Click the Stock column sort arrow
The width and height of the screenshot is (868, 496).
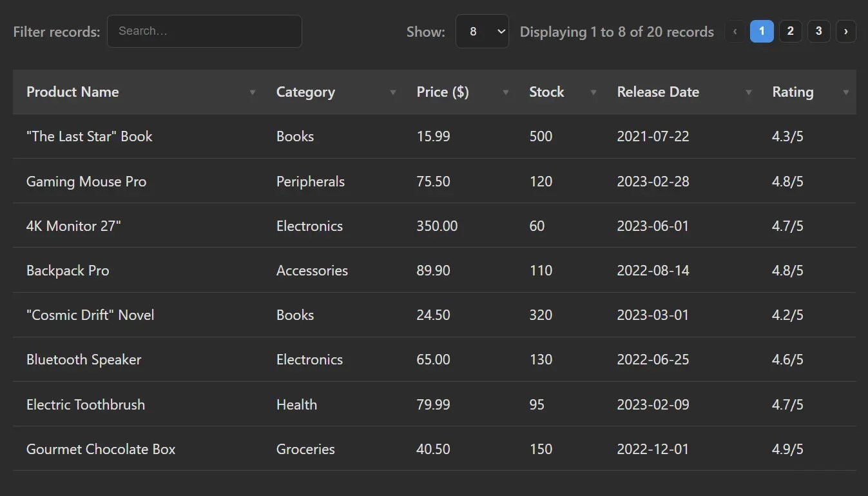593,93
